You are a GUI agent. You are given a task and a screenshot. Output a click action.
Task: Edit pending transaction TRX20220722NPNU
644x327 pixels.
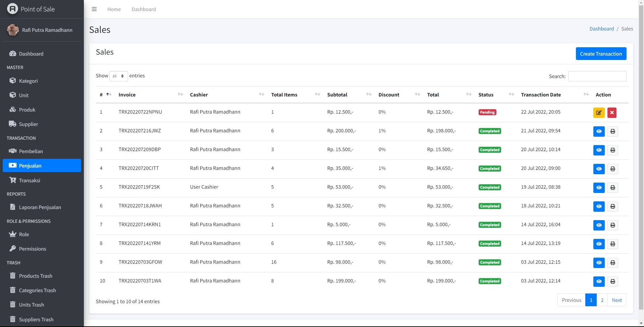(599, 113)
